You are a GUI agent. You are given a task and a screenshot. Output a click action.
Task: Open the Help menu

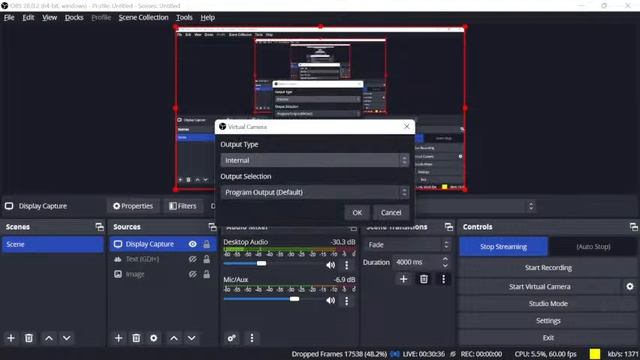(207, 18)
